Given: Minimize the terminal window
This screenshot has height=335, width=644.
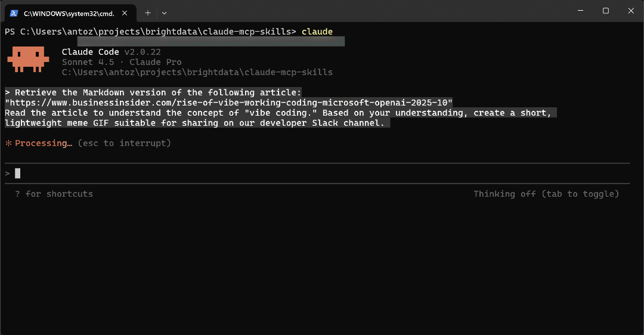Looking at the screenshot, I should point(578,11).
